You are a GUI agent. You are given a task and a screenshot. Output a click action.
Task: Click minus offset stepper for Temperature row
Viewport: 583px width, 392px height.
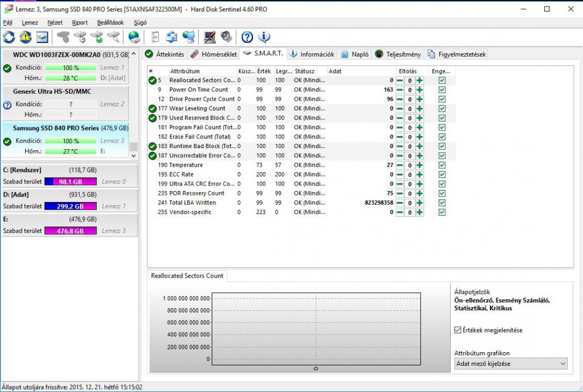400,165
